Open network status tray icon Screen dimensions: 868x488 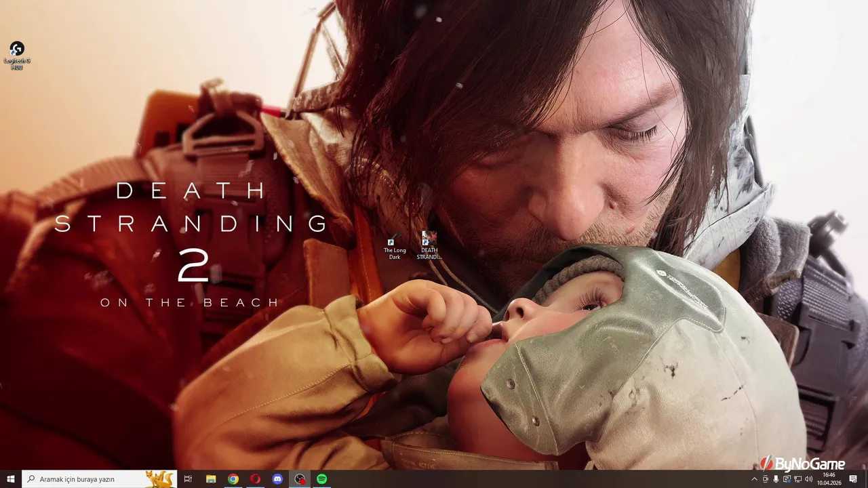[798, 479]
